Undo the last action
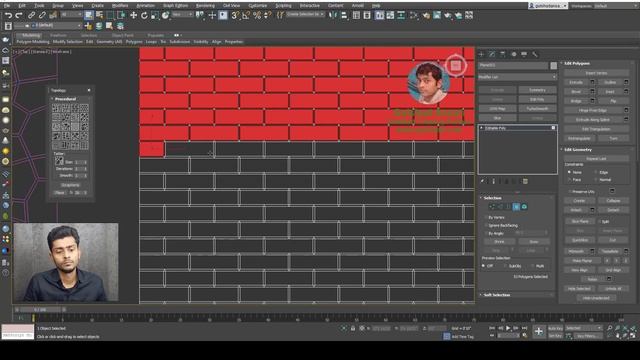 point(8,16)
